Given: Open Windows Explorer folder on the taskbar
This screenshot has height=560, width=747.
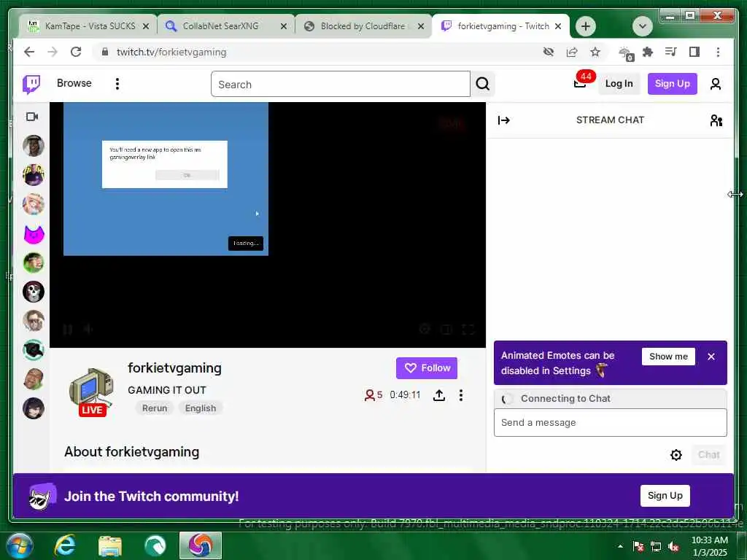Looking at the screenshot, I should pyautogui.click(x=110, y=546).
